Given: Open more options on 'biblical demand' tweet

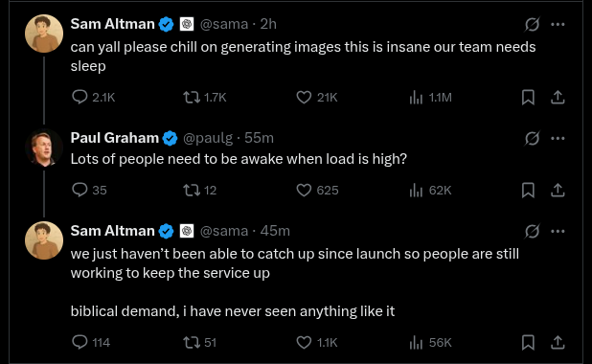Looking at the screenshot, I should (x=558, y=232).
